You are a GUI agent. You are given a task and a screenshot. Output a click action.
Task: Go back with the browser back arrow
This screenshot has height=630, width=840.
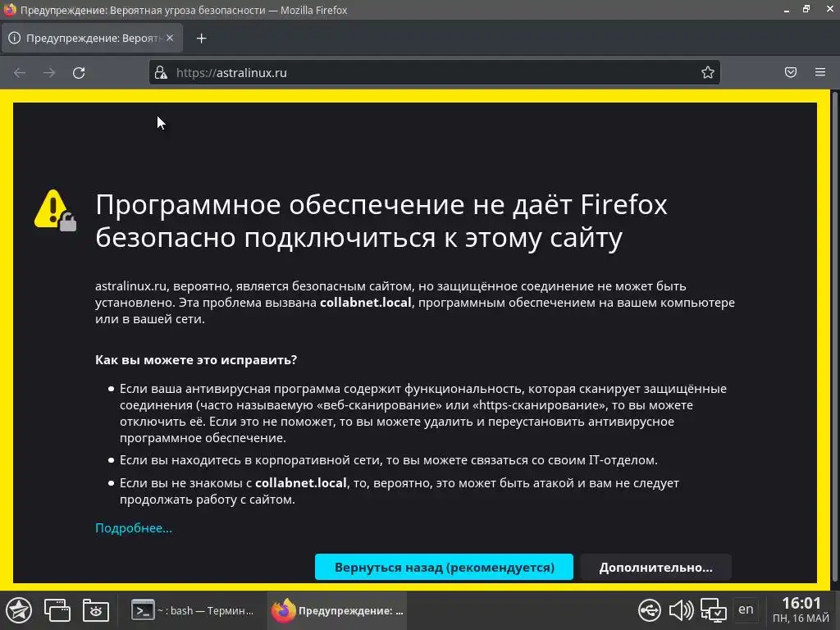click(x=20, y=73)
